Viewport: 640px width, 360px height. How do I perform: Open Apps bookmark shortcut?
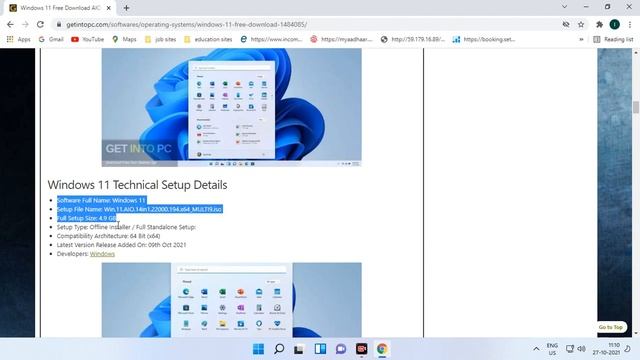[x=18, y=39]
